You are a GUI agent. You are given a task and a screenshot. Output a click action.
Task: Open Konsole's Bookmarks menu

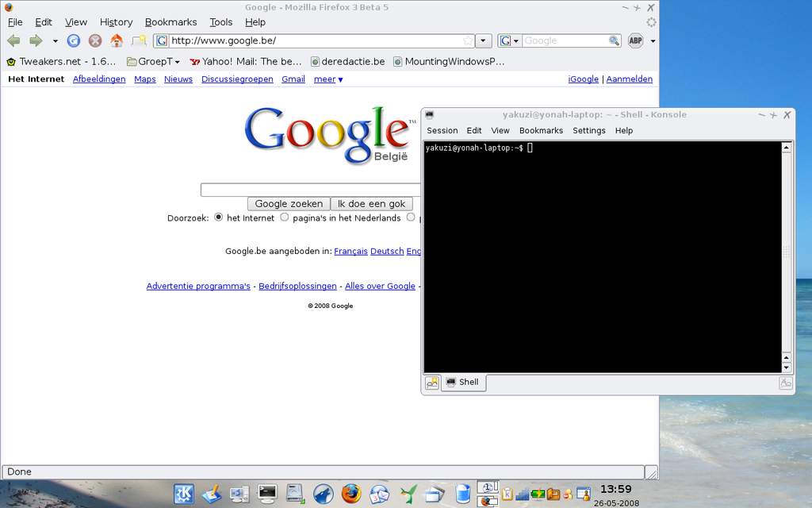pyautogui.click(x=541, y=131)
